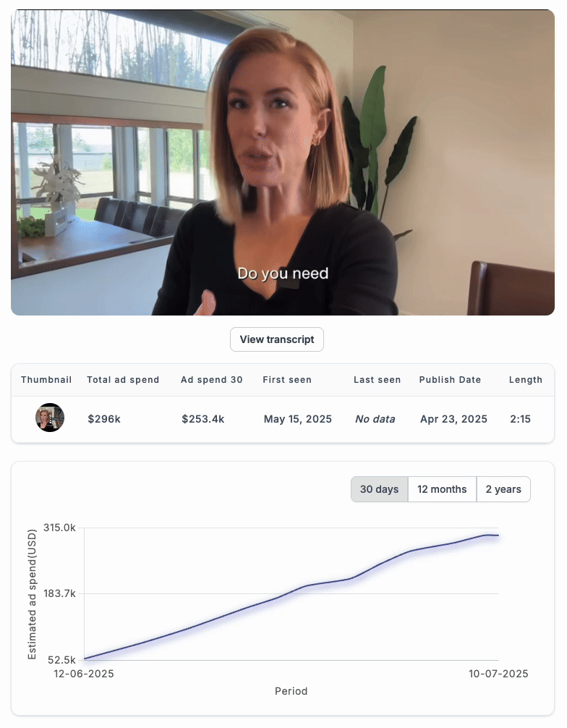Click the Last seen column header

click(x=377, y=380)
